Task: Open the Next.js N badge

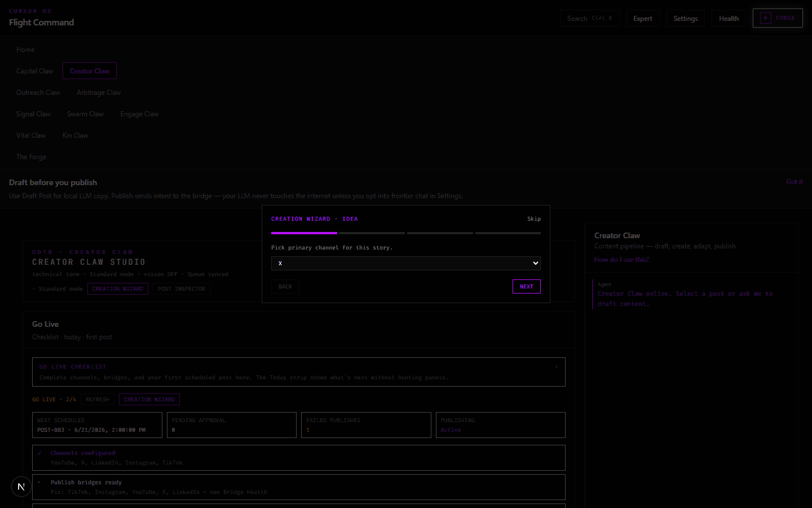Action: point(21,486)
